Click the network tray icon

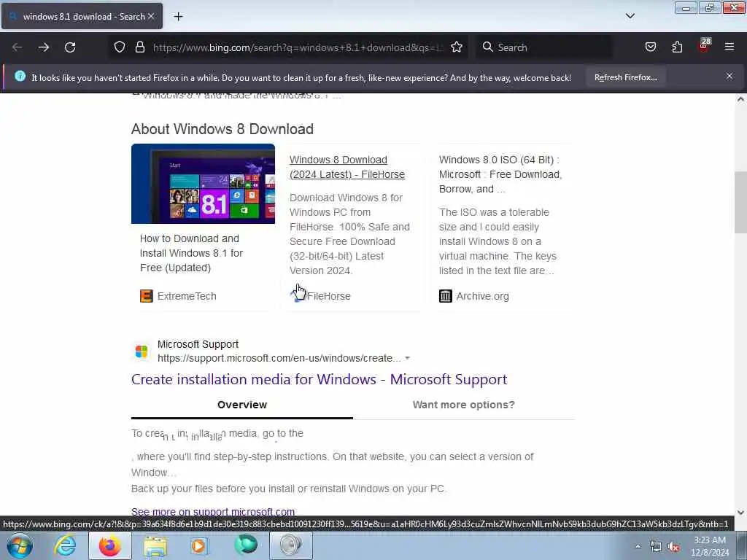click(x=656, y=547)
